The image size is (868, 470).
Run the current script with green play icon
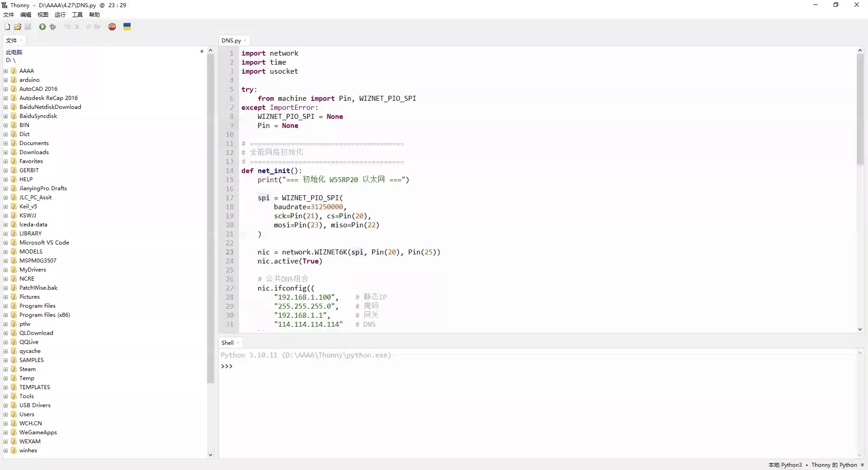pyautogui.click(x=42, y=27)
